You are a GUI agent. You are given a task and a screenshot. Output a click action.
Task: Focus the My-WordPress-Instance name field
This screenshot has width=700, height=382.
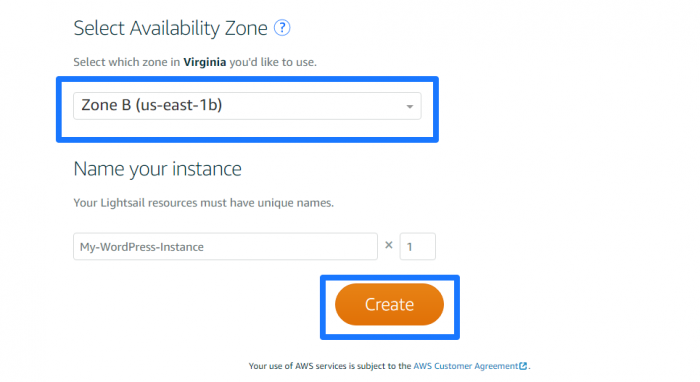tap(225, 246)
